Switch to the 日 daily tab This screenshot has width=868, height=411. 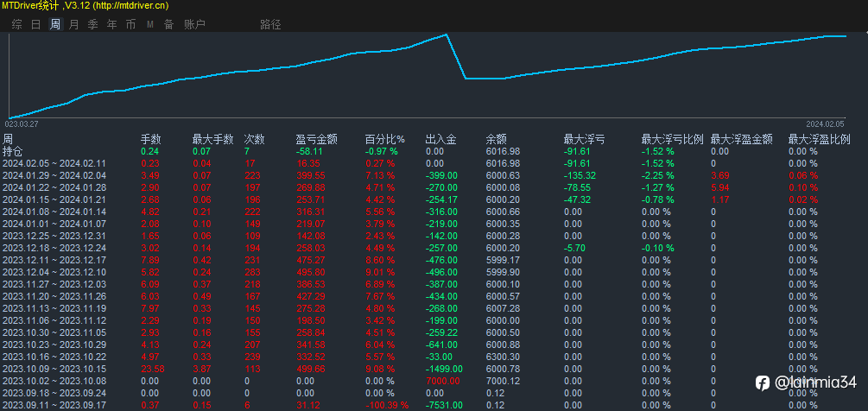point(36,24)
